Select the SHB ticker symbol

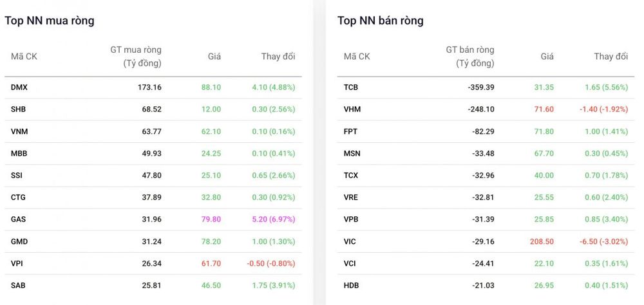19,109
